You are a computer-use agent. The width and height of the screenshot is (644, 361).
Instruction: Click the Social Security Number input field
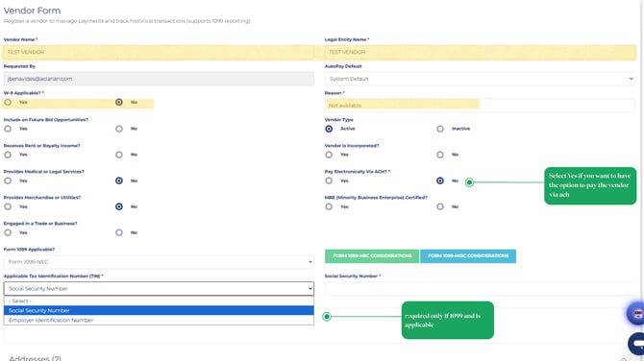(x=480, y=288)
